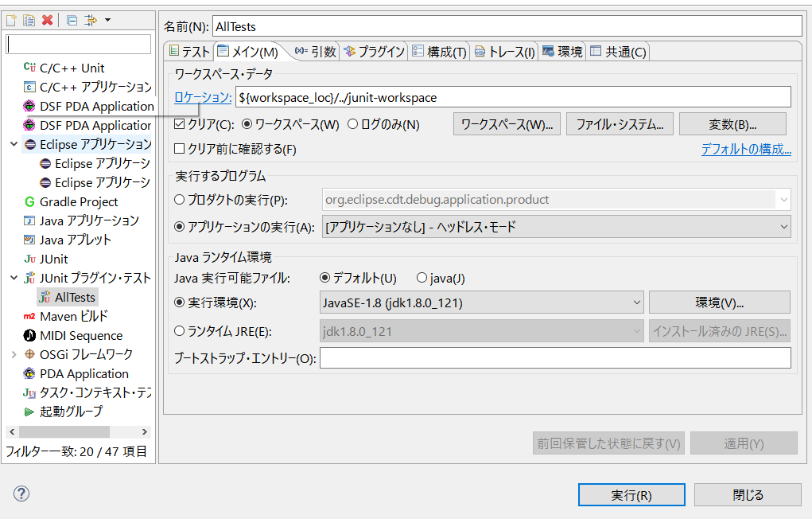Viewport: 812px width, 519px height.
Task: Switch to the 環境 tab
Action: pos(562,52)
